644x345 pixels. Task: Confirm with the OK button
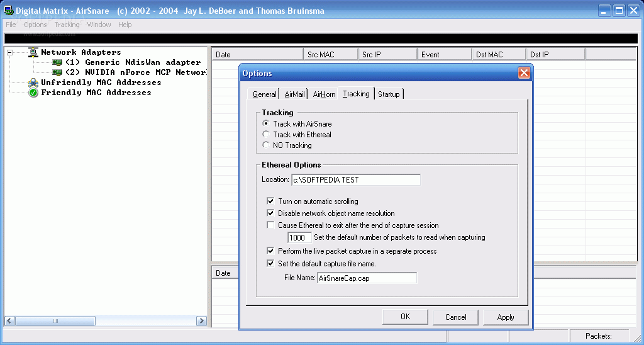(406, 317)
